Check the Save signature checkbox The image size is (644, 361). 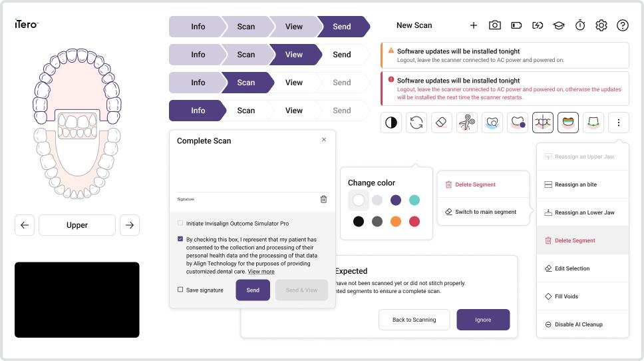point(180,290)
